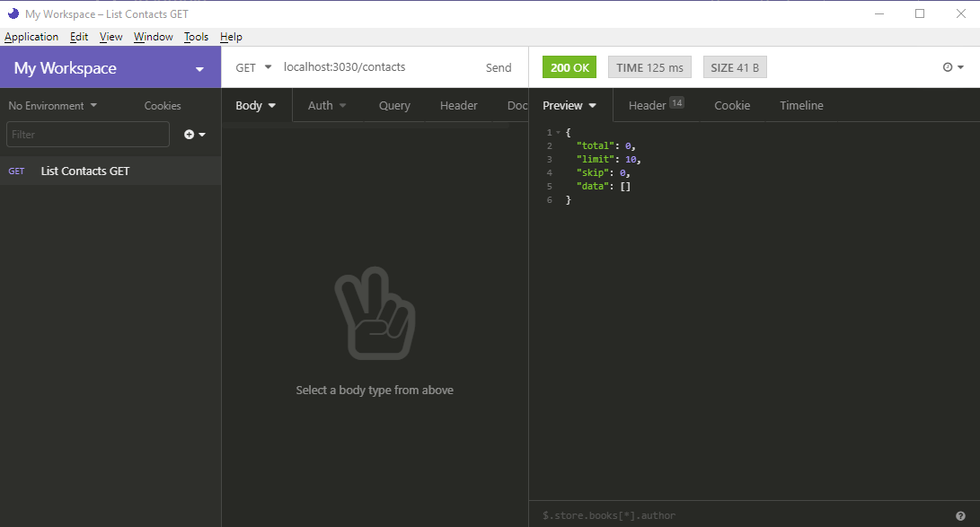Switch to the Timeline tab

(x=800, y=105)
